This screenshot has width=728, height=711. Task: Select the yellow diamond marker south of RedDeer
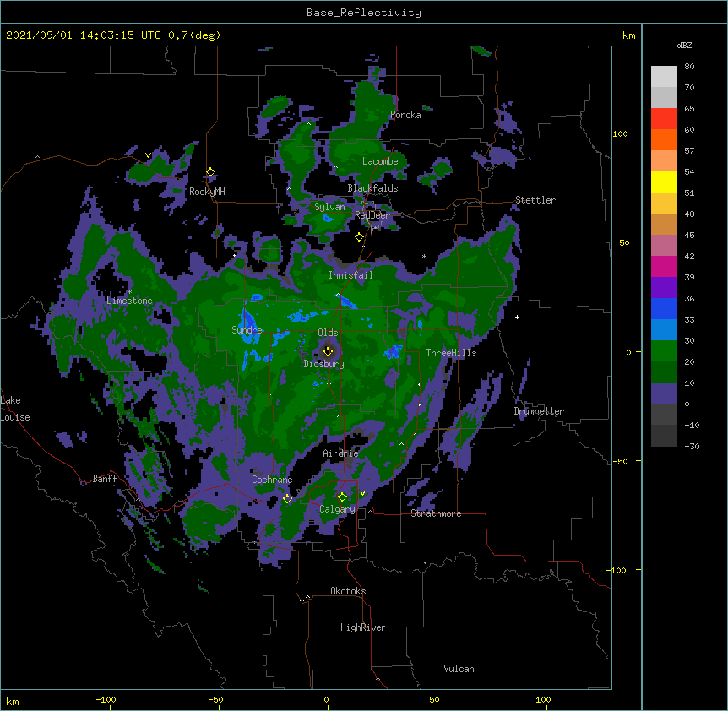point(359,237)
